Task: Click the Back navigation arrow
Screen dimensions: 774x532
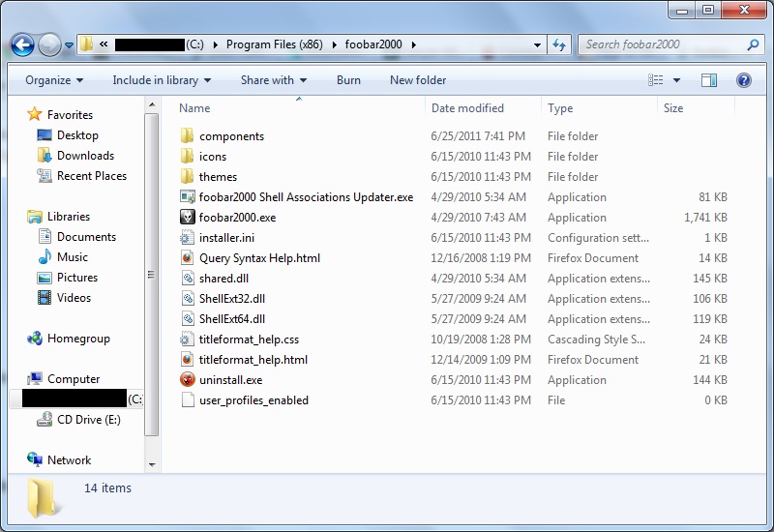Action: click(22, 44)
